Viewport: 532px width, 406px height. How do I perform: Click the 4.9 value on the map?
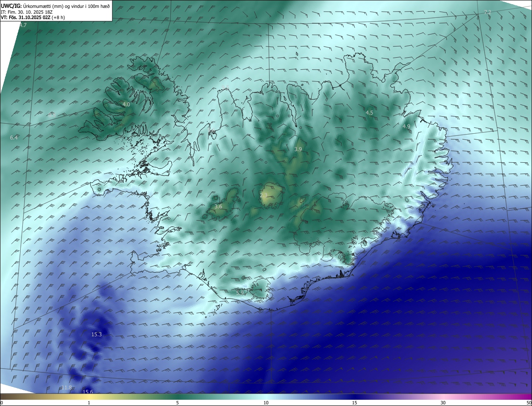pos(406,127)
